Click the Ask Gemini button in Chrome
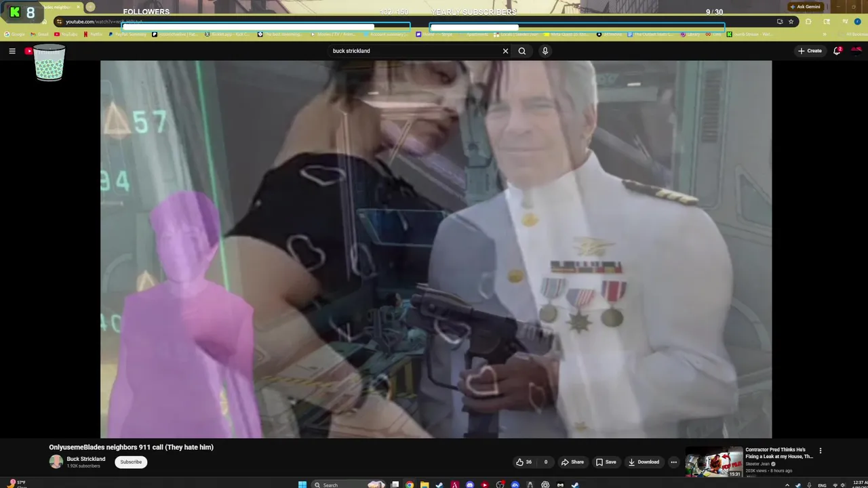Viewport: 868px width, 488px height. point(805,7)
